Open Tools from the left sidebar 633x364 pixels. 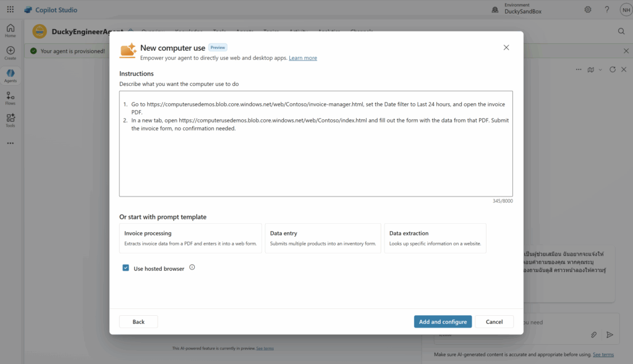[11, 120]
